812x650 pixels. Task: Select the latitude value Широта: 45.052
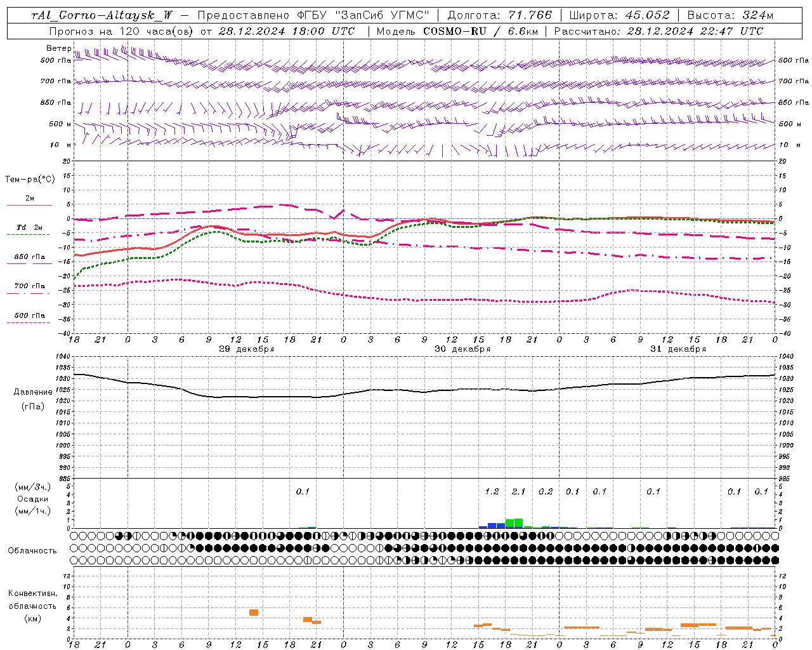coord(619,15)
